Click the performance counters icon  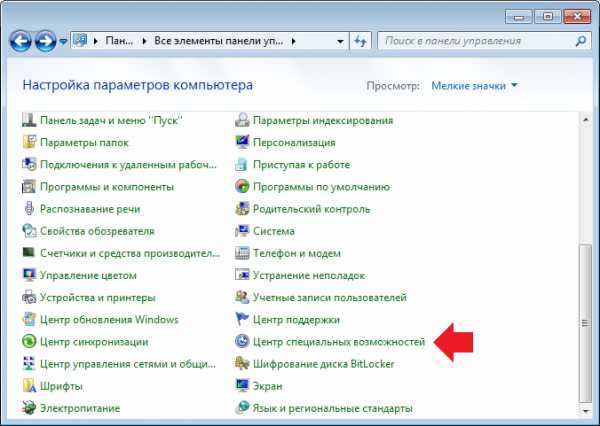(x=29, y=253)
